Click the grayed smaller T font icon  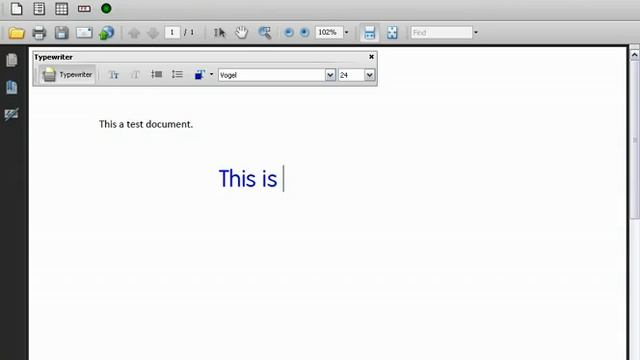(135, 75)
